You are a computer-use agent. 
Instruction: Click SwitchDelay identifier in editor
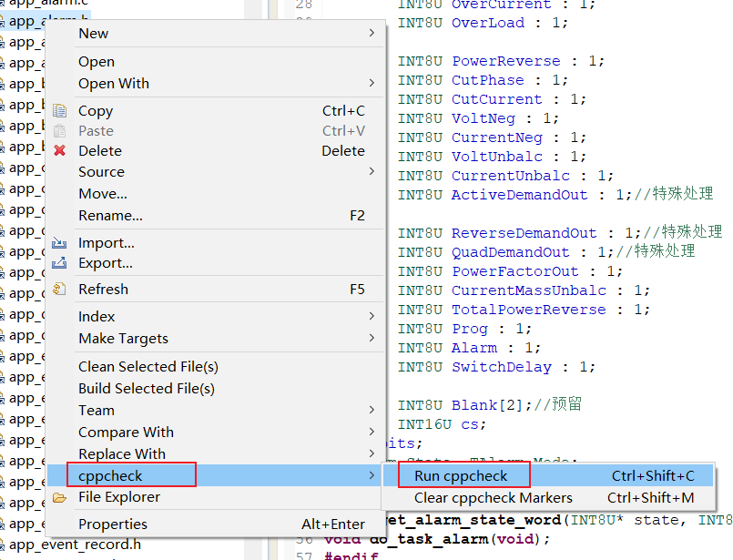coord(501,367)
